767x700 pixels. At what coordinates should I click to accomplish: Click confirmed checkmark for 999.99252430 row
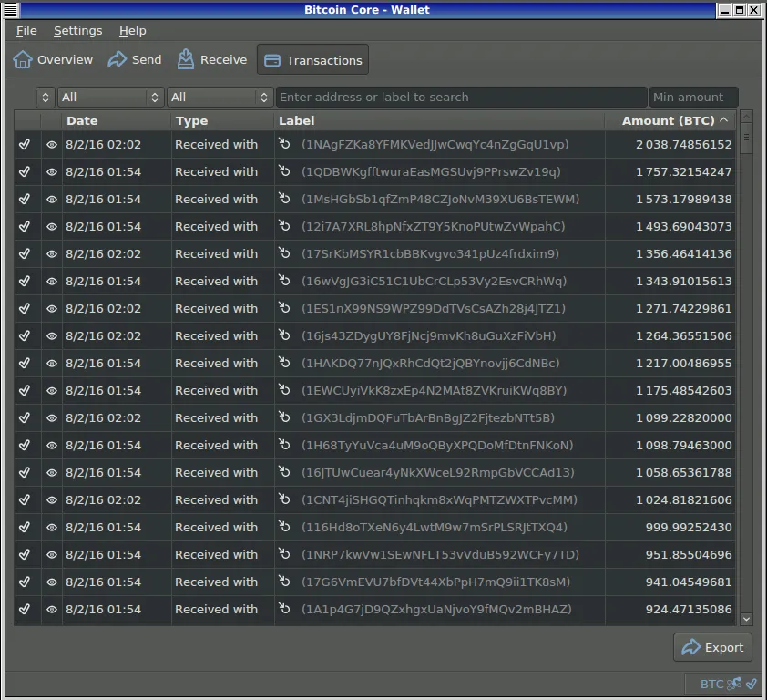[25, 528]
